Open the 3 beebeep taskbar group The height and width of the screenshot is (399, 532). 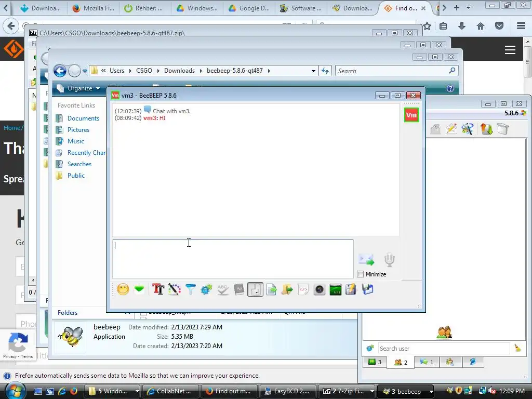tap(406, 391)
